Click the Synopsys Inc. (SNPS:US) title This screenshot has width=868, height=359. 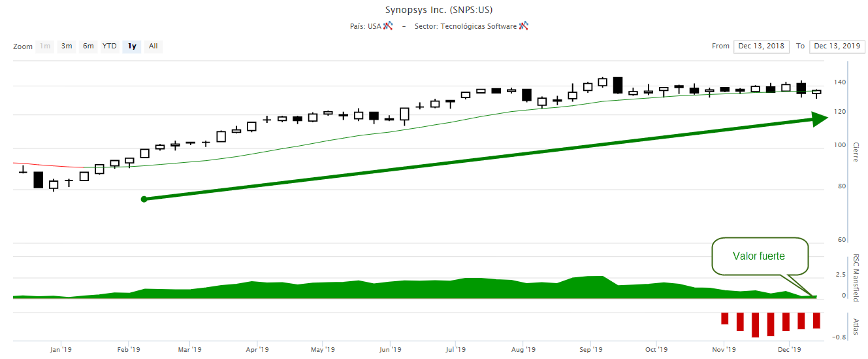tap(438, 10)
